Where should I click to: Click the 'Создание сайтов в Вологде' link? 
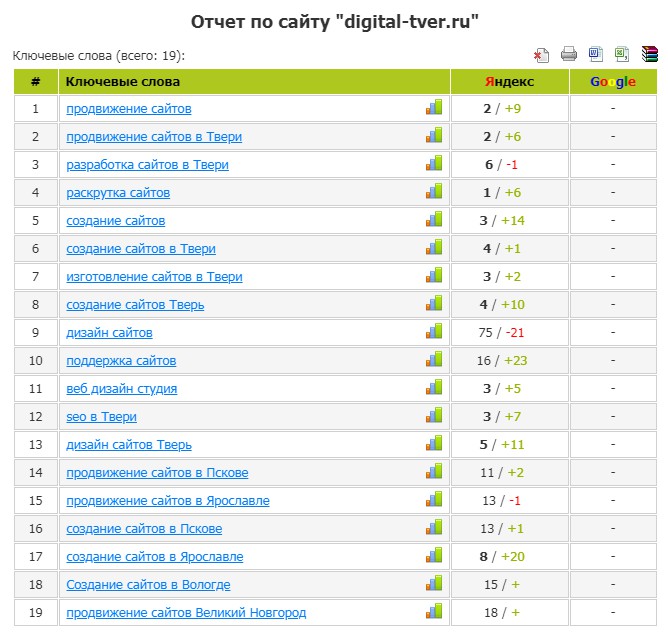tap(148, 585)
